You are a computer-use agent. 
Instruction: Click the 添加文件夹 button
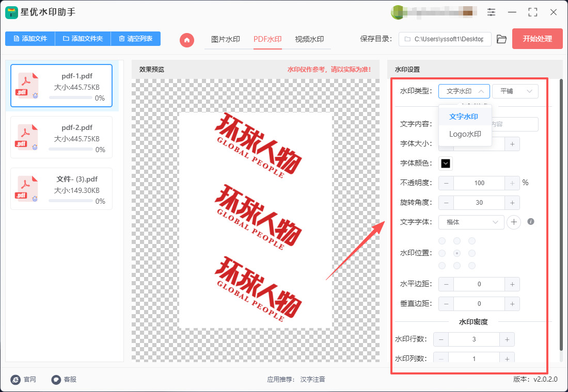(83, 39)
